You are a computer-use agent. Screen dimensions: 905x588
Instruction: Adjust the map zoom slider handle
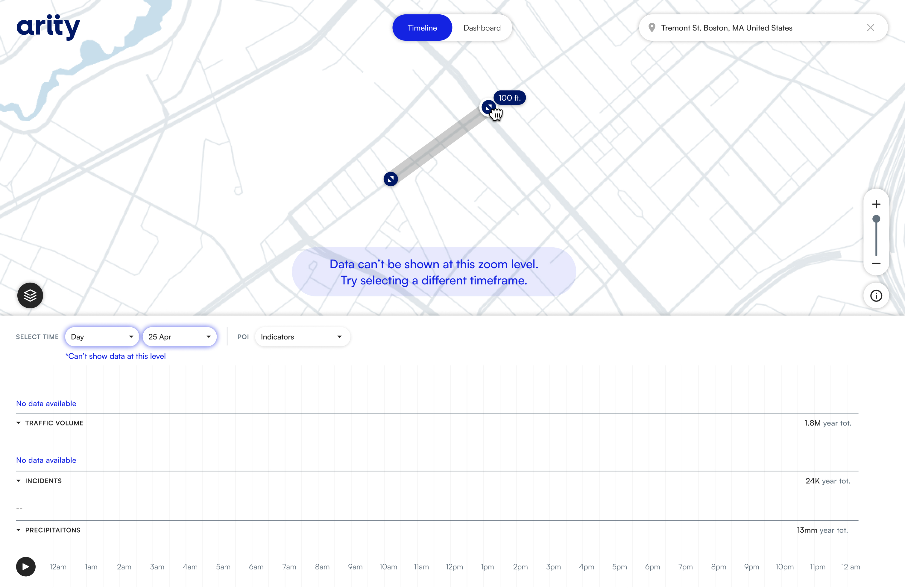click(x=876, y=219)
